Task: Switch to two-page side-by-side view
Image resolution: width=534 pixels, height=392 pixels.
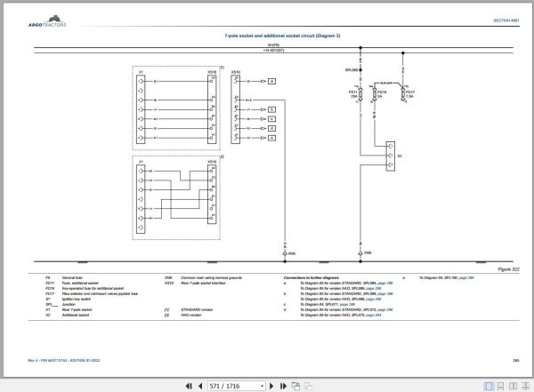Action: [x=513, y=386]
